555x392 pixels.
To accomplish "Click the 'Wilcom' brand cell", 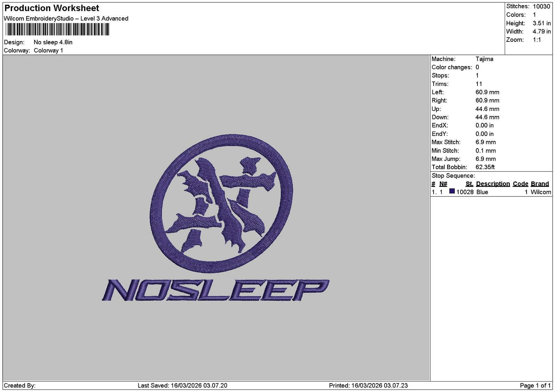I will click(x=541, y=192).
